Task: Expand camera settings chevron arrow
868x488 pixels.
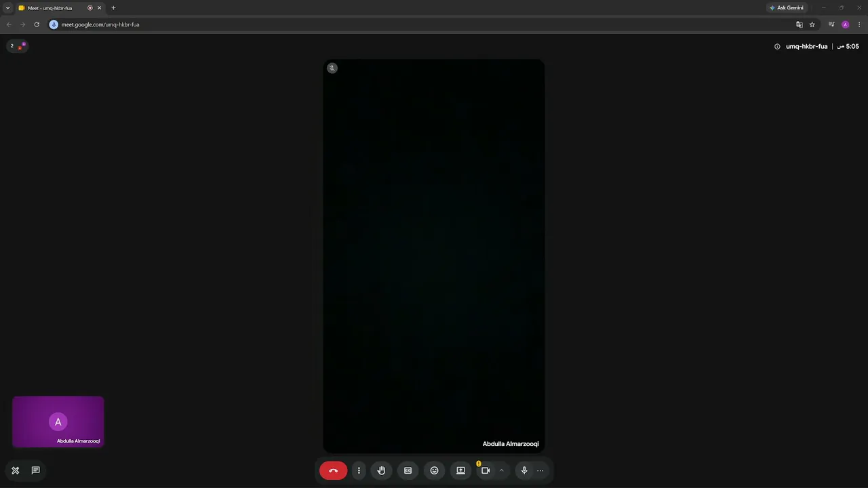Action: pos(501,470)
